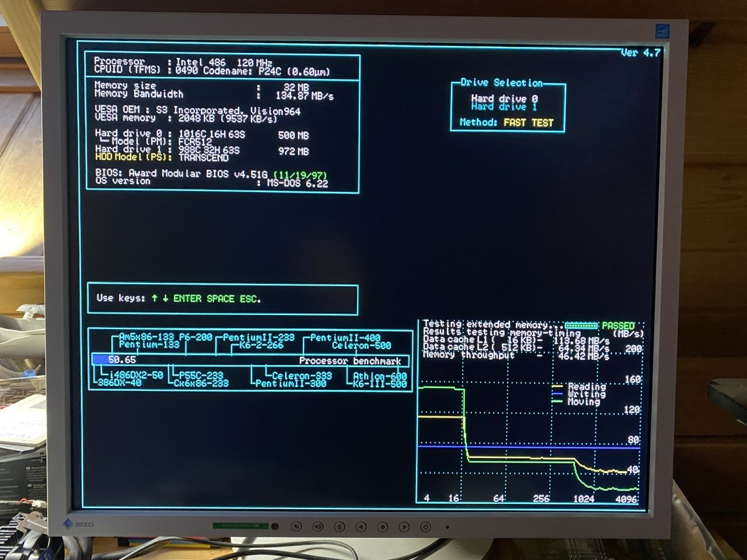747x560 pixels.
Task: Click the '32 MB' memory size value
Action: (296, 87)
